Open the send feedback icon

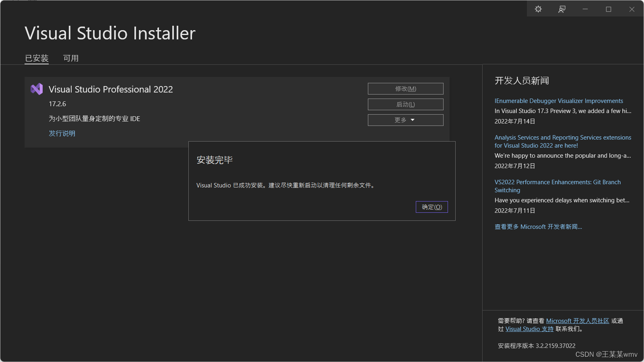click(x=561, y=9)
